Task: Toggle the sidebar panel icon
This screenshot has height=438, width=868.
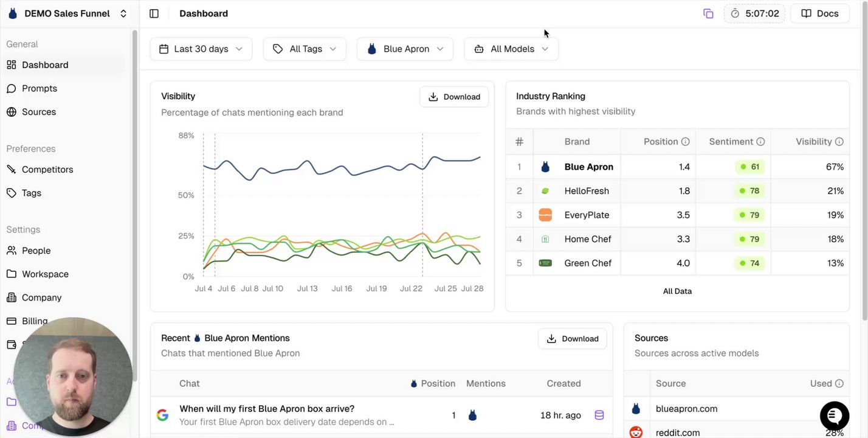Action: click(154, 13)
